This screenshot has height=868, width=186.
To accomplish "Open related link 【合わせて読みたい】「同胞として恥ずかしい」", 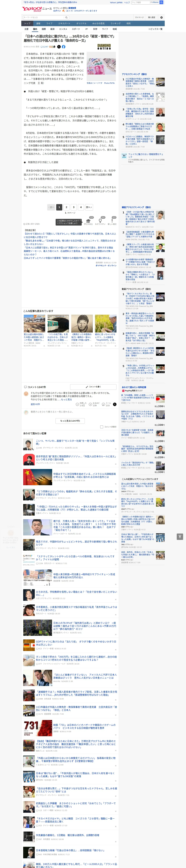I will 70,235.
